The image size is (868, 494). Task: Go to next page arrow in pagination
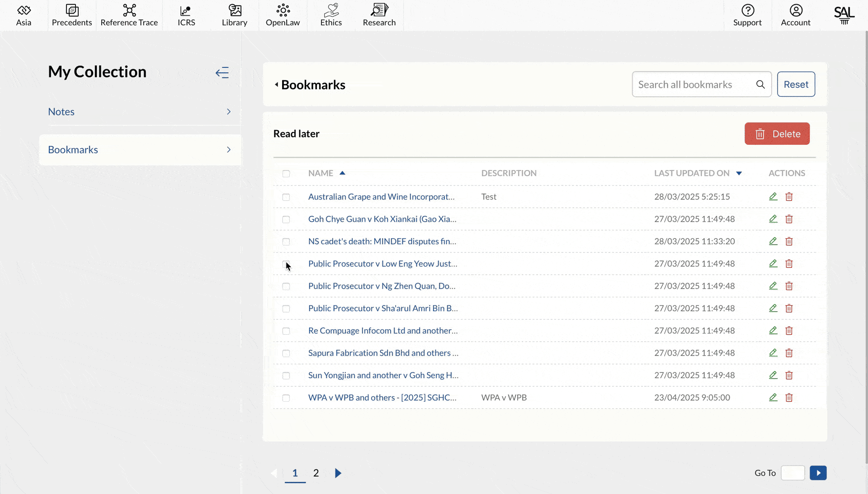pos(338,473)
